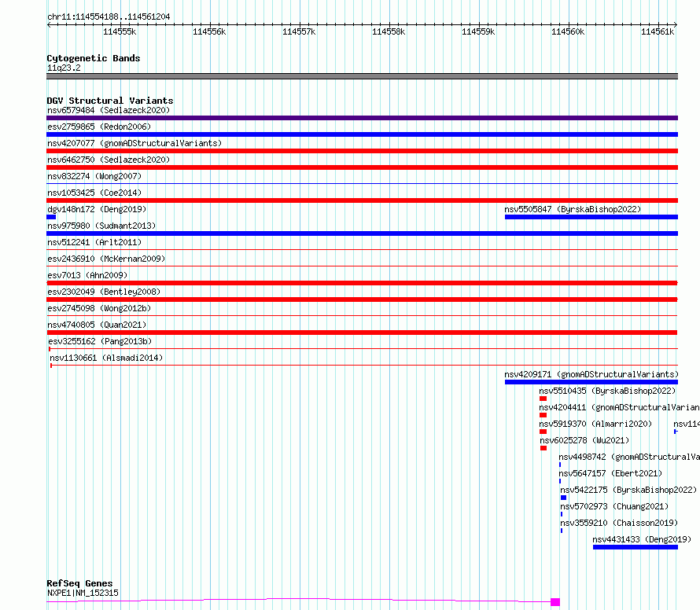The image size is (700, 610).
Task: Click the RefSeq Genes track title
Action: (x=80, y=584)
